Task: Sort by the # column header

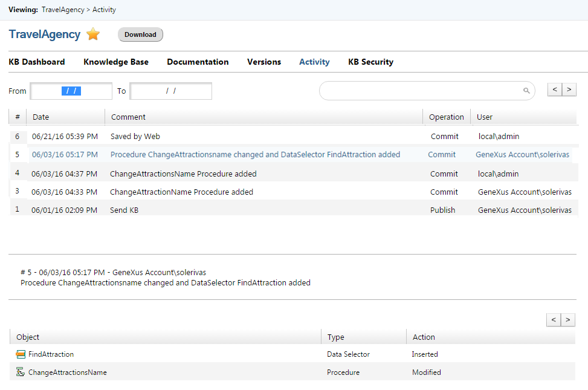Action: [x=18, y=117]
